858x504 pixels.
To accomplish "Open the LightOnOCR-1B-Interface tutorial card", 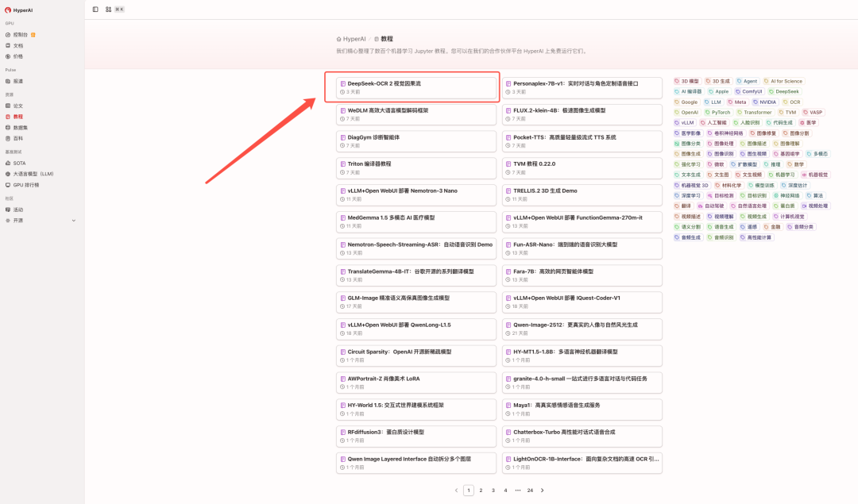I will pyautogui.click(x=582, y=463).
